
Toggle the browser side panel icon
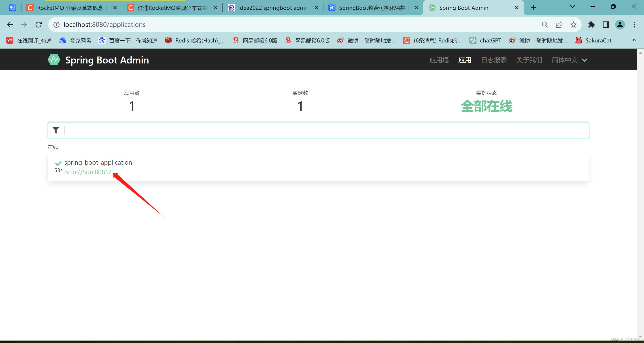(606, 25)
